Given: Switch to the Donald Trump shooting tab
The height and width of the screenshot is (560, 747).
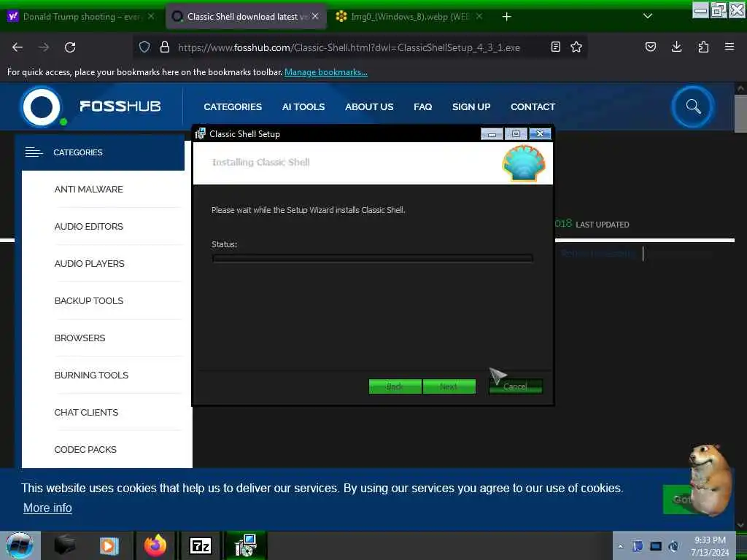Looking at the screenshot, I should coord(81,17).
